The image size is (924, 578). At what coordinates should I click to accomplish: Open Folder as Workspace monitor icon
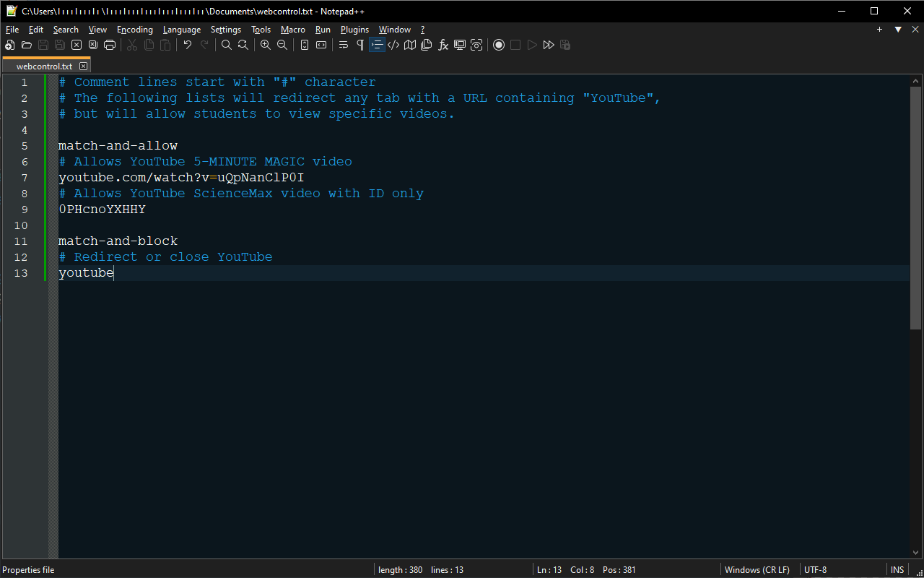click(x=460, y=45)
